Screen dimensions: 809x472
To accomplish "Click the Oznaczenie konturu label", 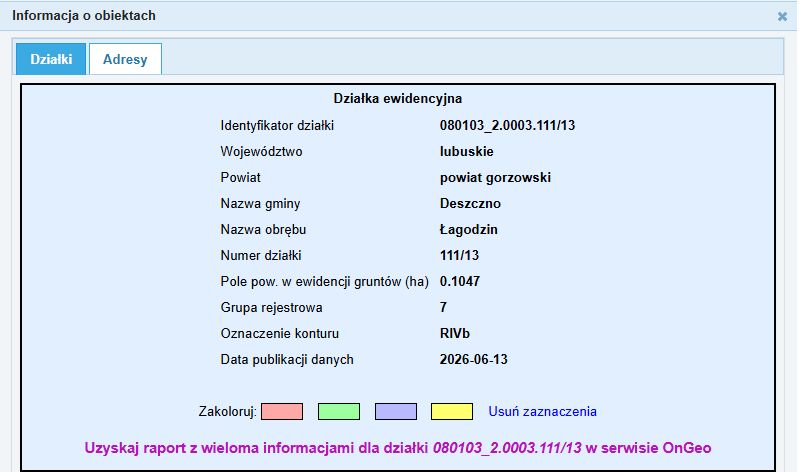I will [x=280, y=333].
